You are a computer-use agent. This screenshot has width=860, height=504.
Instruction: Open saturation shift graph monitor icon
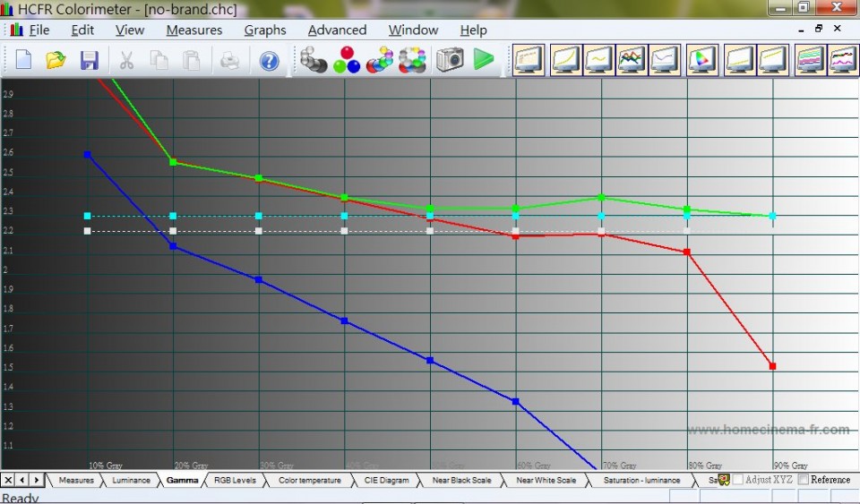[x=844, y=59]
